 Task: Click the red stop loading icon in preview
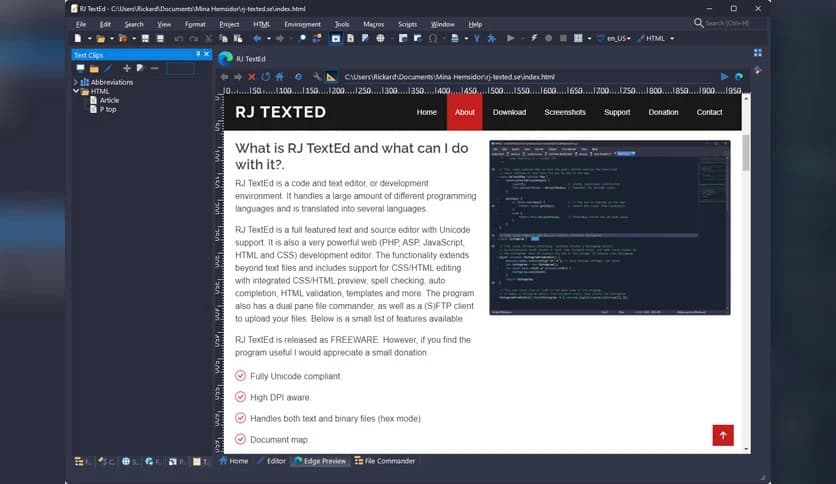tap(251, 77)
